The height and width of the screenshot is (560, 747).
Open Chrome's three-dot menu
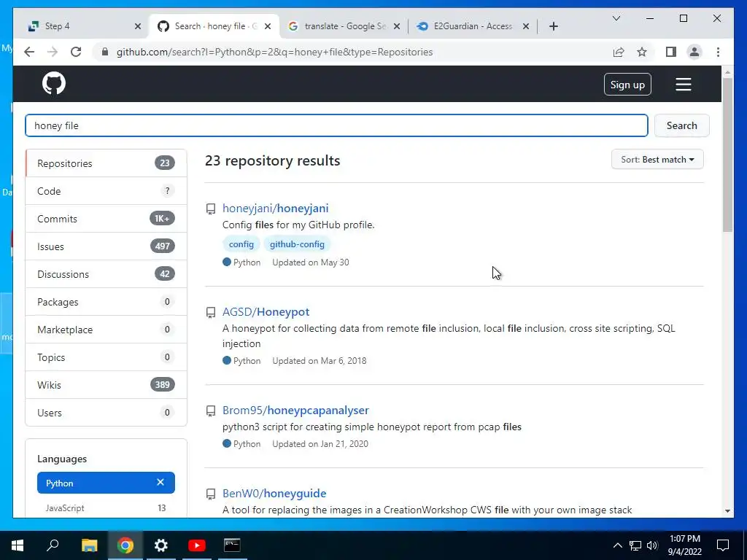click(718, 52)
